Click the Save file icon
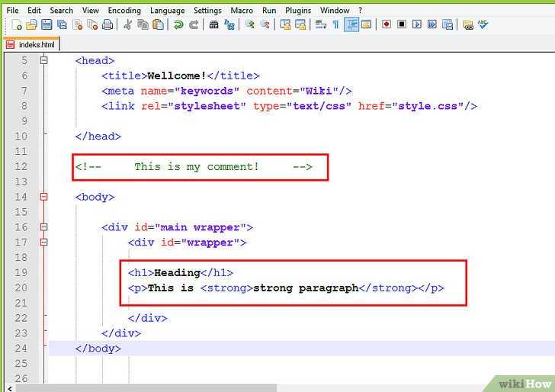This screenshot has width=555, height=392. coord(47,24)
